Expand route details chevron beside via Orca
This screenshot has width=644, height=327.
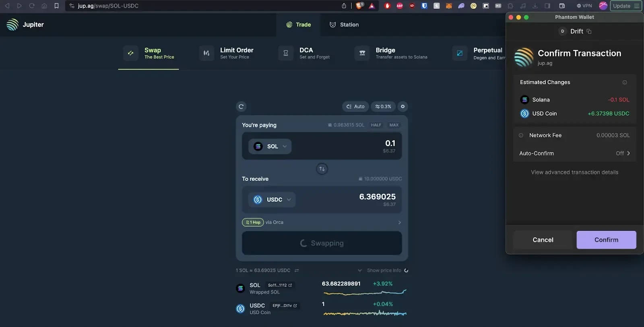point(399,222)
